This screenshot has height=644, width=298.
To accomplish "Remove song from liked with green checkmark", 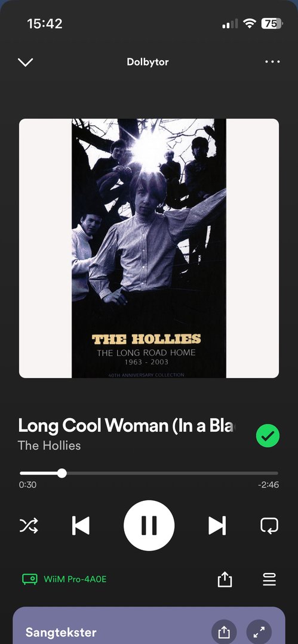I will pos(268,436).
